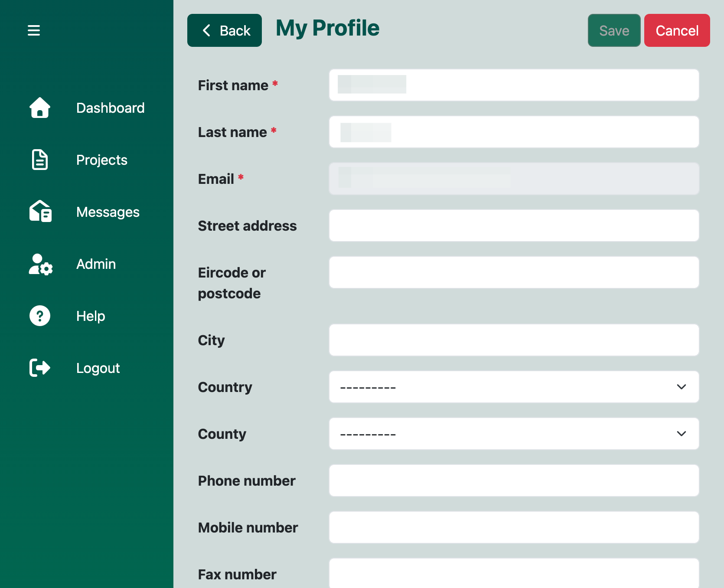Open the Help sidebar link
Screen dimensions: 724x588
tap(91, 316)
